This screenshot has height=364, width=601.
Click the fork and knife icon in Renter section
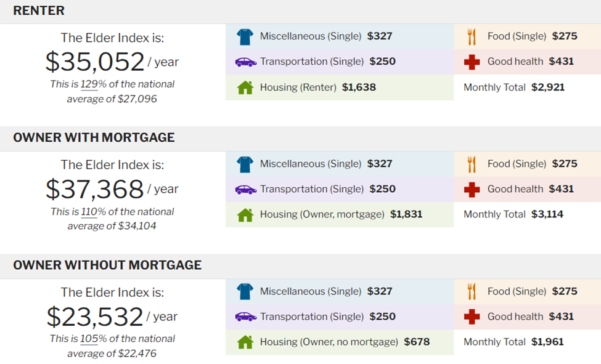click(472, 37)
